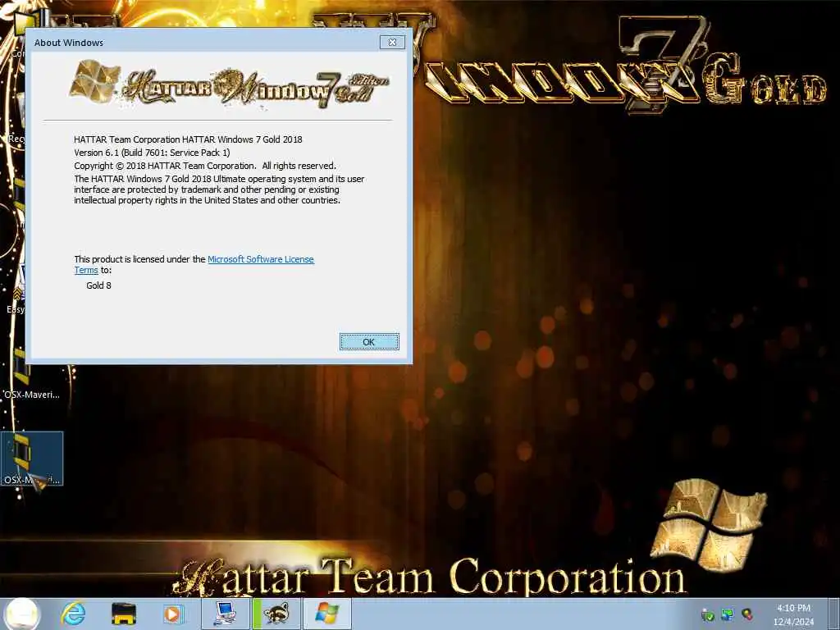Switch to the computer monitor taskbar item
Image resolution: width=840 pixels, height=630 pixels.
click(225, 614)
